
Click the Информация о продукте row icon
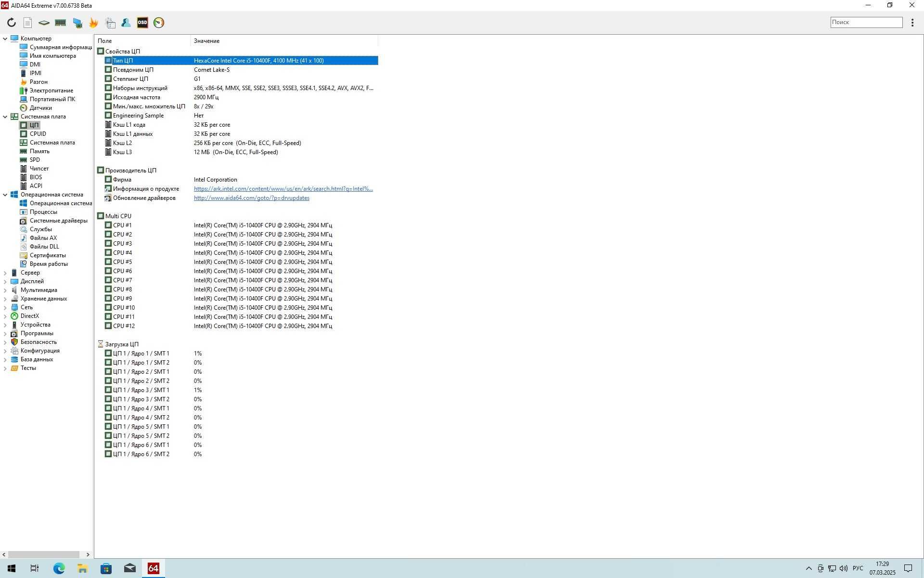(x=108, y=189)
